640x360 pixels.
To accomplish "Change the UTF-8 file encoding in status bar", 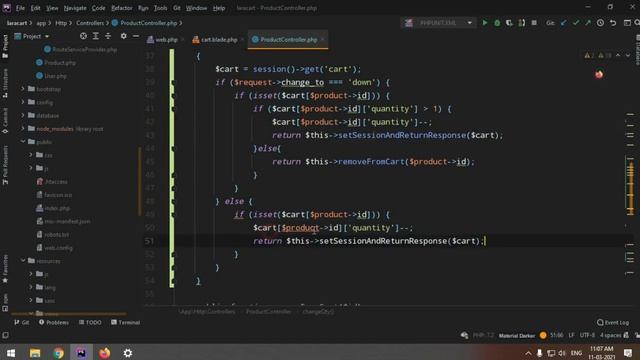I will coord(587,335).
